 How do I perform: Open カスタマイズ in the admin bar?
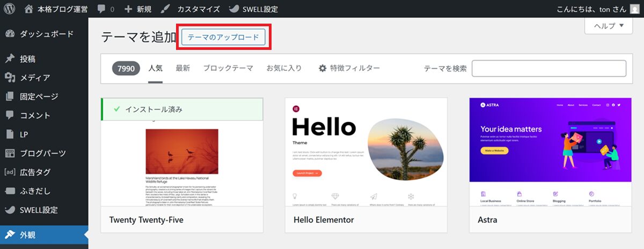coord(191,9)
